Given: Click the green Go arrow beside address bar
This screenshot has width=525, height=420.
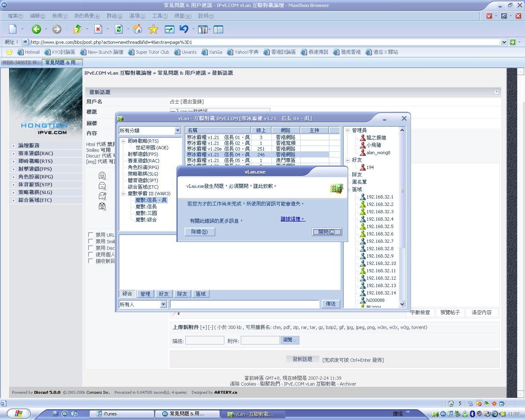Looking at the screenshot, I should (512, 42).
